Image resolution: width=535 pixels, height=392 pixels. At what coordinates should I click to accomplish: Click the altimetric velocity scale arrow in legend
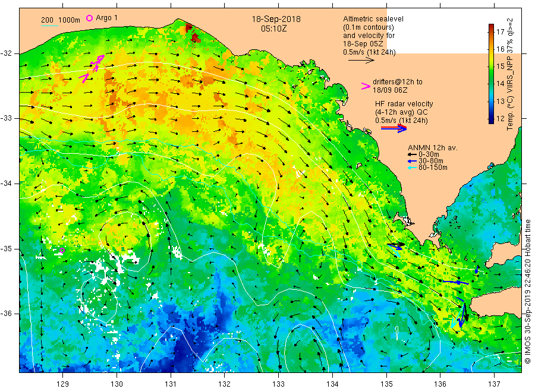(361, 61)
